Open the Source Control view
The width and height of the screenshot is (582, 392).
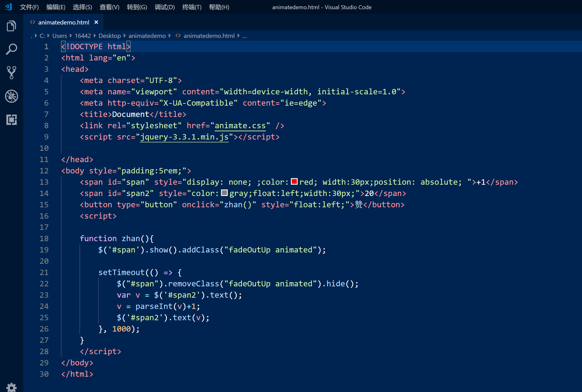tap(11, 72)
